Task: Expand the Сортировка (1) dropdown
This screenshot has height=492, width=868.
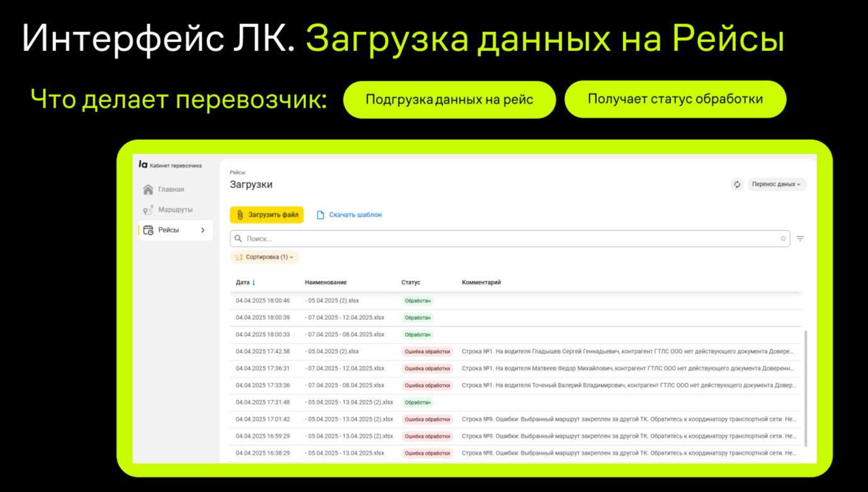Action: point(264,257)
